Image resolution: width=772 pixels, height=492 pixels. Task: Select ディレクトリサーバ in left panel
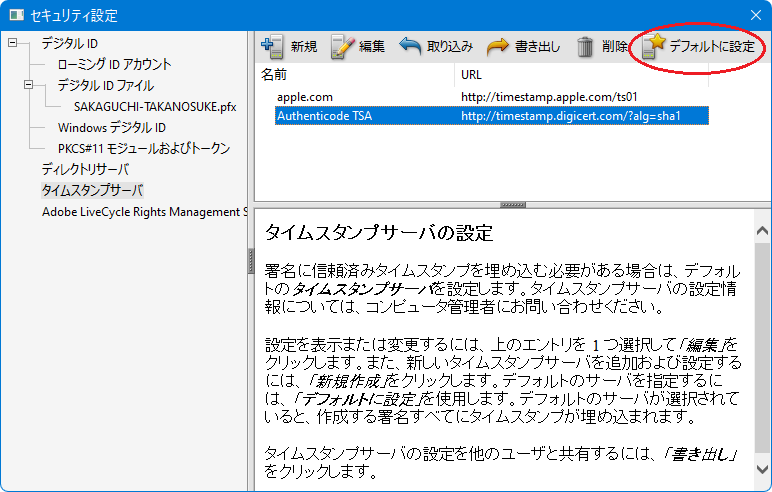pyautogui.click(x=84, y=169)
